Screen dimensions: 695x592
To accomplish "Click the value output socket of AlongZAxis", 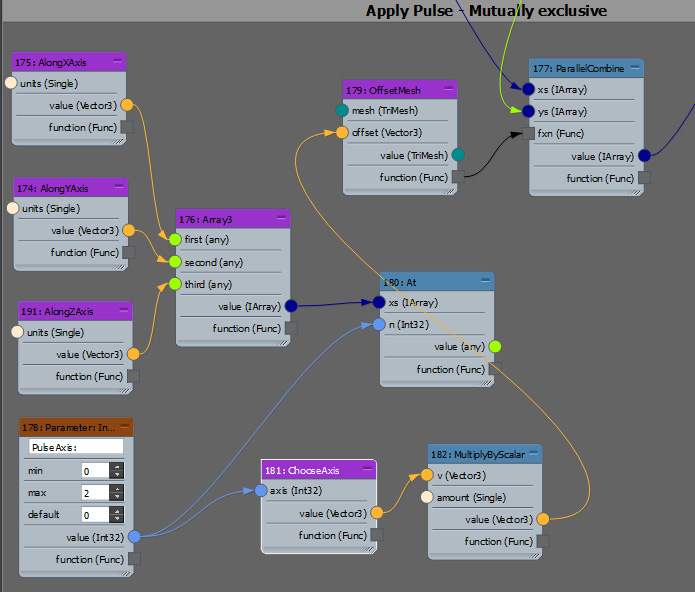I will tap(133, 354).
